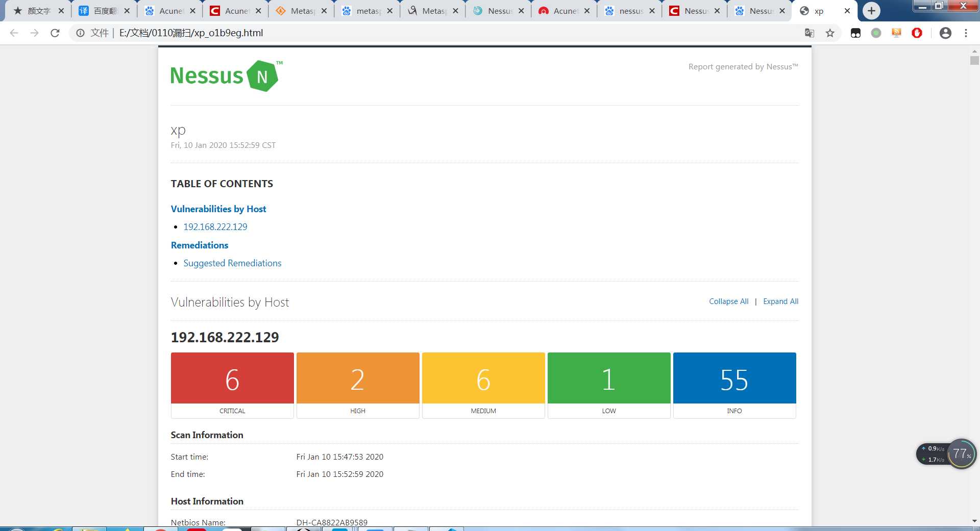Open the Chrome profile avatar
The image size is (980, 531).
click(945, 33)
